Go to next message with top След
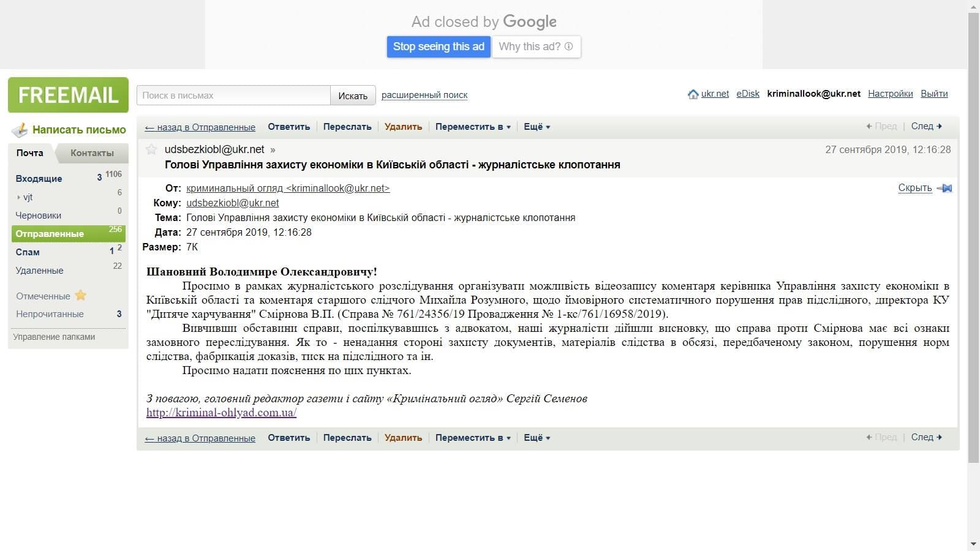This screenshot has height=551, width=980. pos(926,126)
